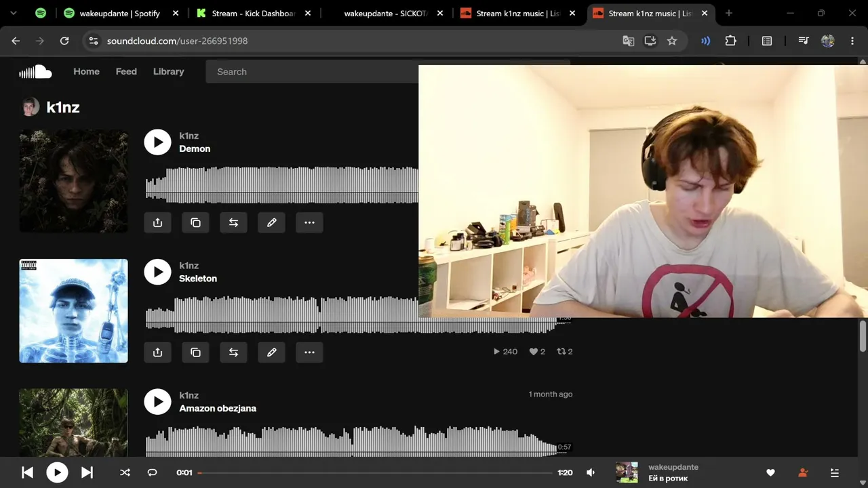
Task: Skip to next track in player
Action: [87, 472]
